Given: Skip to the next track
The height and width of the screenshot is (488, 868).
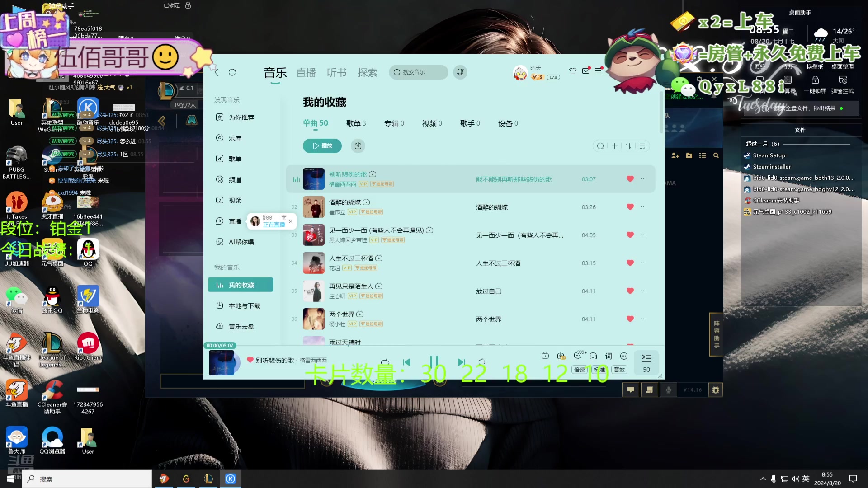Looking at the screenshot, I should (461, 362).
